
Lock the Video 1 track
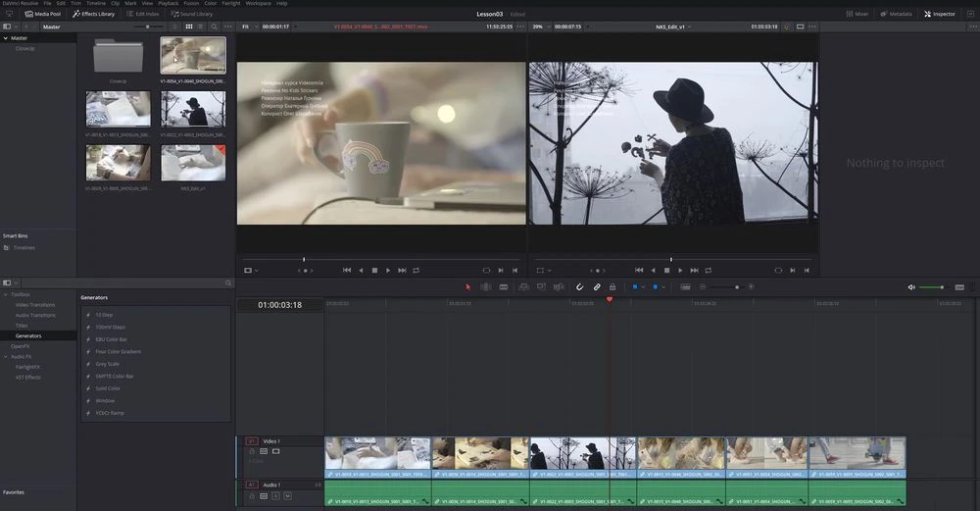click(x=252, y=451)
